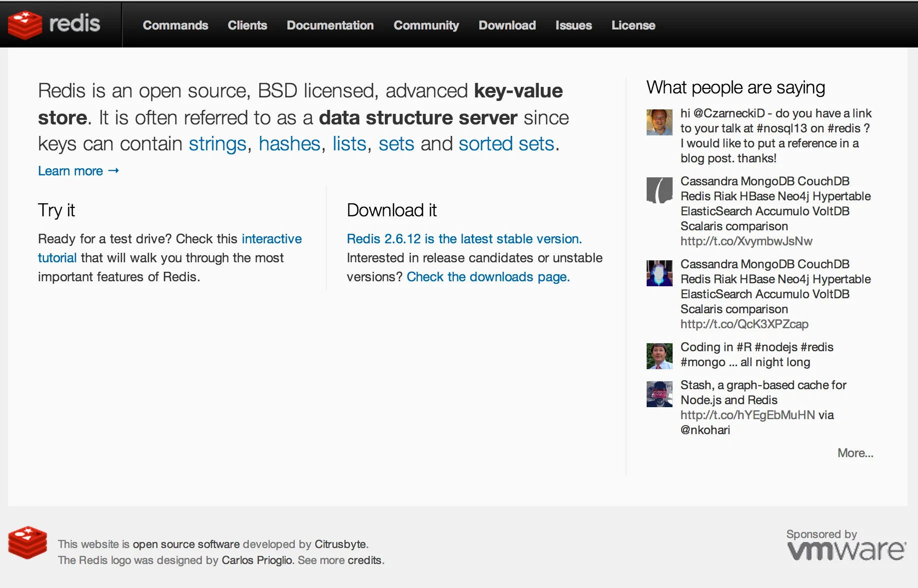Click 'Redis 2.6.12 is the latest stable version'

pyautogui.click(x=464, y=239)
